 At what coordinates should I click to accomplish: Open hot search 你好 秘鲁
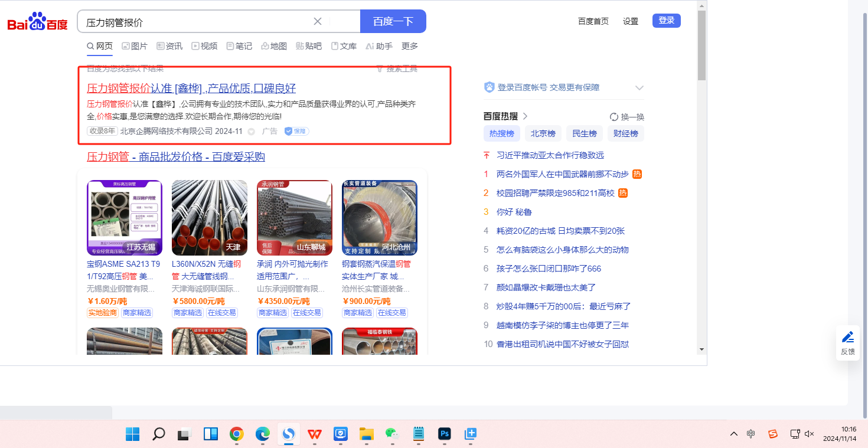coord(514,212)
